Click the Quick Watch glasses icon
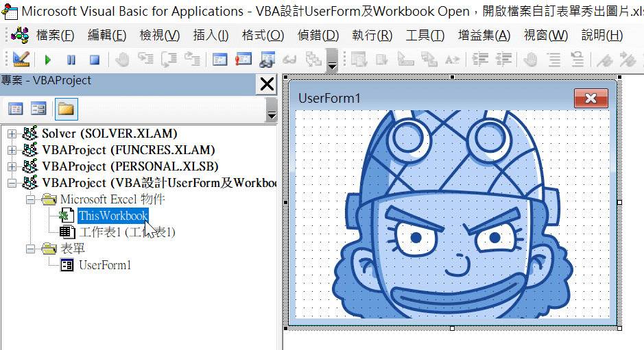This screenshot has height=350, width=644. coord(290,60)
